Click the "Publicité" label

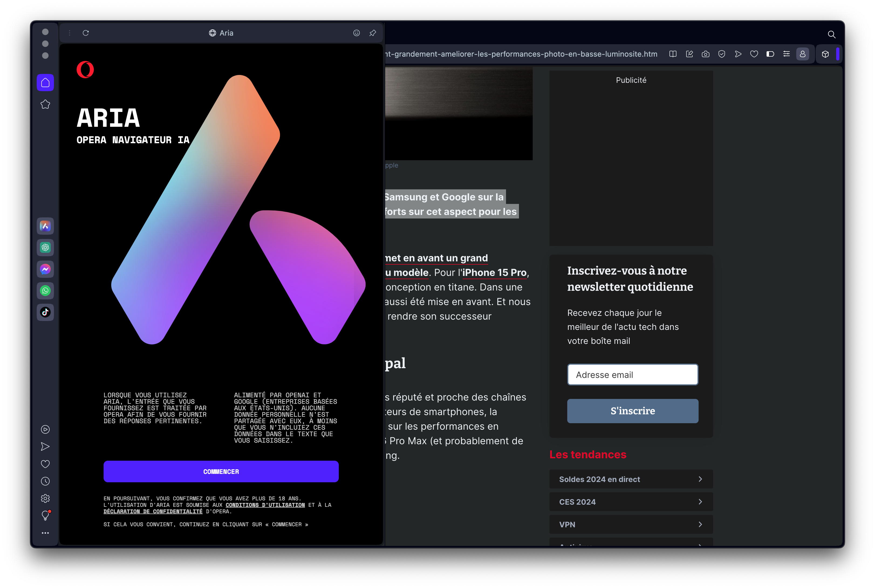(631, 80)
